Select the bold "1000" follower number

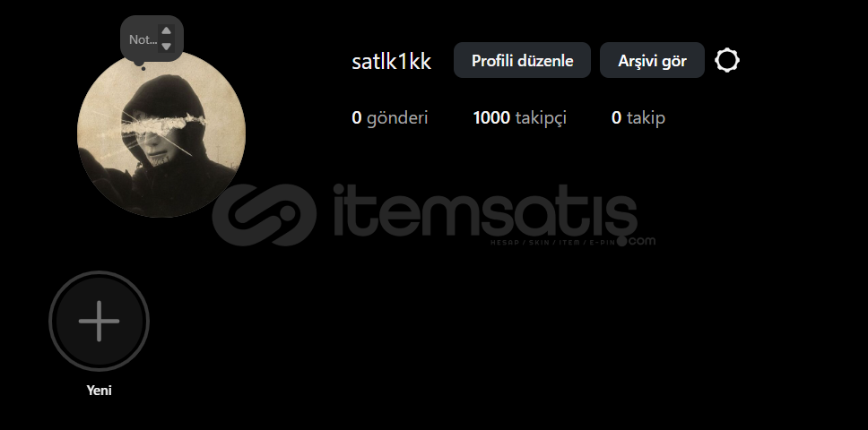(491, 117)
